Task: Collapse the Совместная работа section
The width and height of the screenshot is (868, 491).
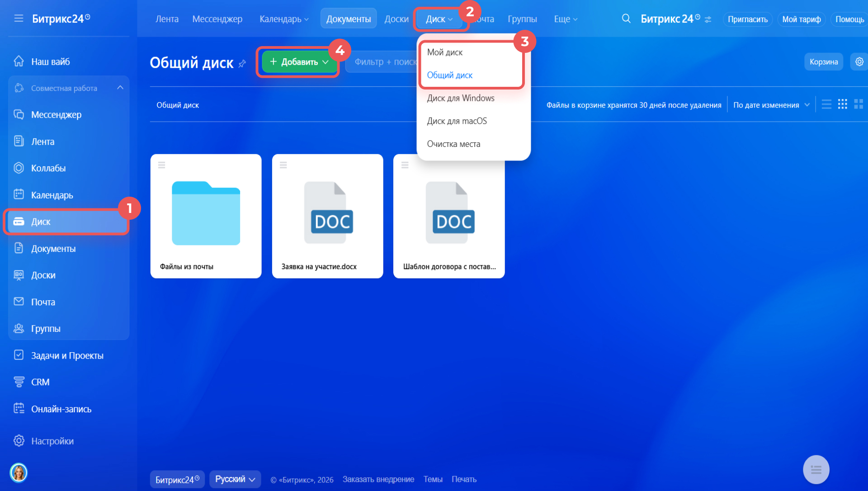Action: (120, 88)
